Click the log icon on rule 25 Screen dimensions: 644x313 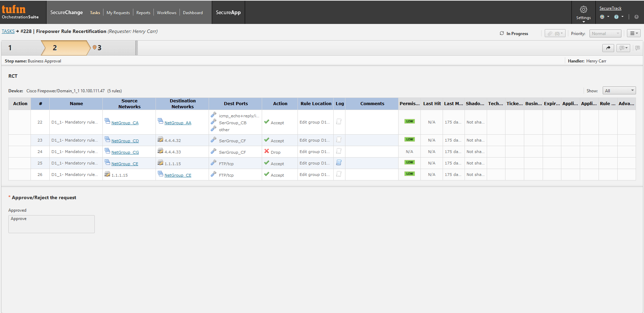point(339,162)
